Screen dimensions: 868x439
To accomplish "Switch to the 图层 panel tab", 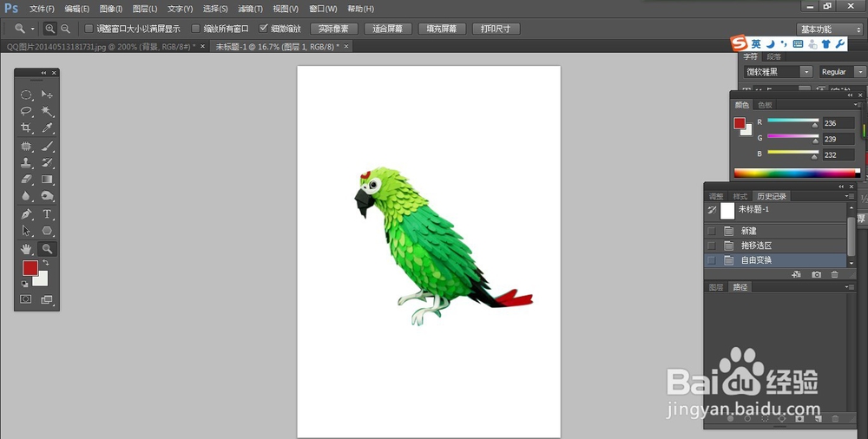I will click(716, 287).
